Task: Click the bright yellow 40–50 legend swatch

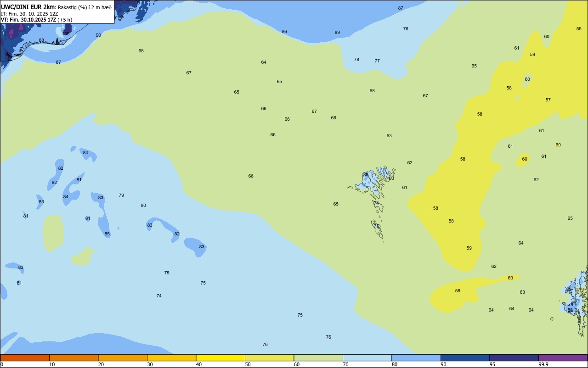Action: point(220,357)
